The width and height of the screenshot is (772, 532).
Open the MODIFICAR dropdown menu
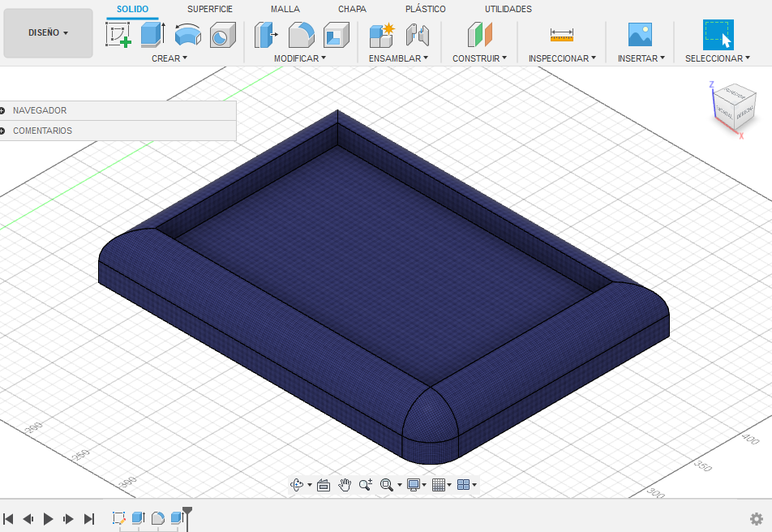(x=300, y=58)
